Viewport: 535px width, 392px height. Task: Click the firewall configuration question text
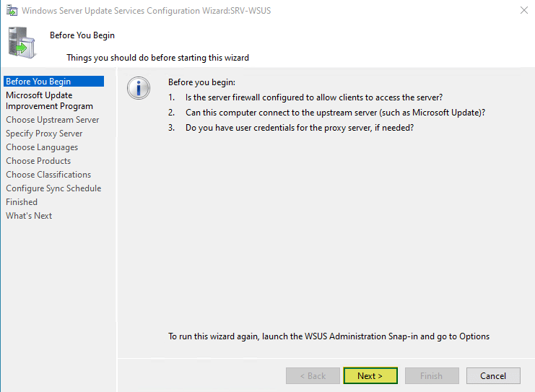(314, 97)
